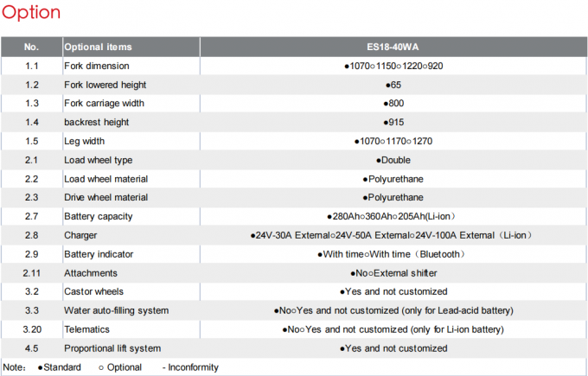Select the Telematics row number 3.20
The height and width of the screenshot is (376, 588).
31,329
